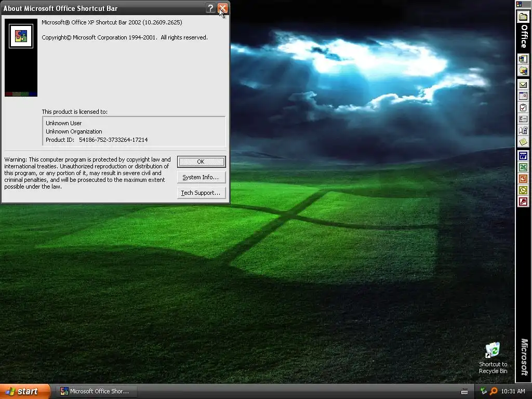Click the OK button
Image resolution: width=532 pixels, height=399 pixels.
pos(201,162)
